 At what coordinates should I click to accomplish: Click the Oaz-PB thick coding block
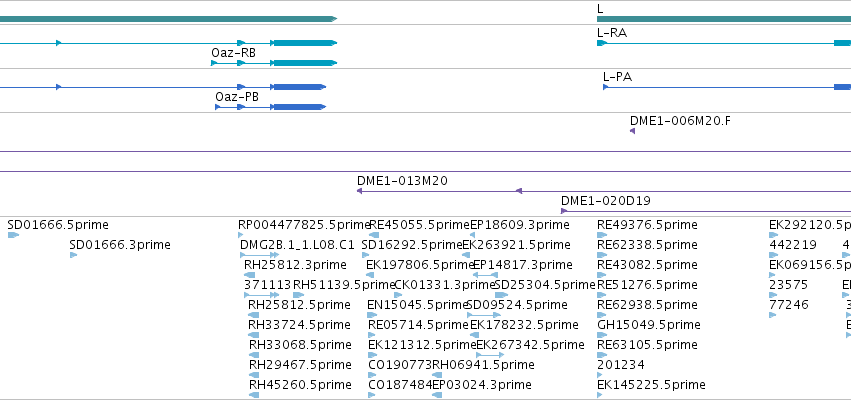pos(299,107)
